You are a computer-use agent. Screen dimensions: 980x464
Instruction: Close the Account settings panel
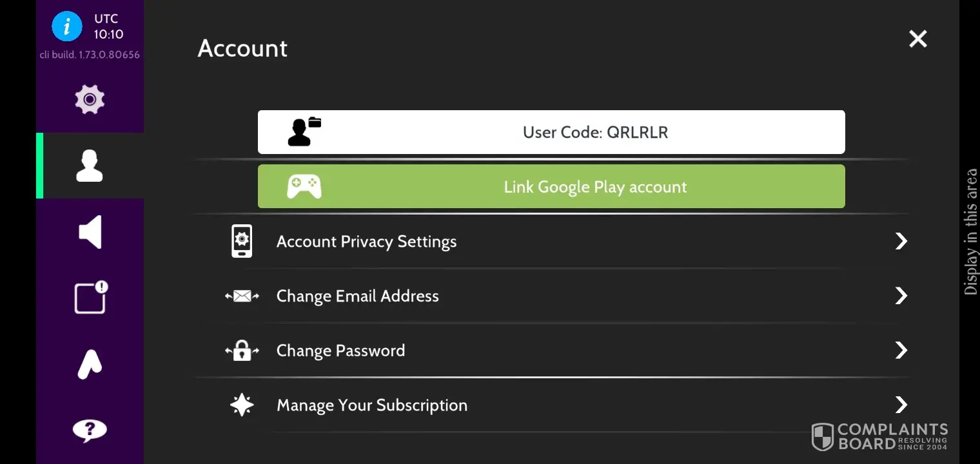pyautogui.click(x=917, y=39)
